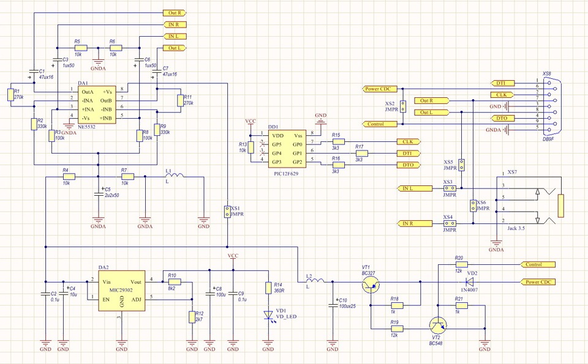Viewport: 588px width, 364px height.
Task: Select the PIC12F629 microcontroller DD1 body
Action: click(287, 149)
